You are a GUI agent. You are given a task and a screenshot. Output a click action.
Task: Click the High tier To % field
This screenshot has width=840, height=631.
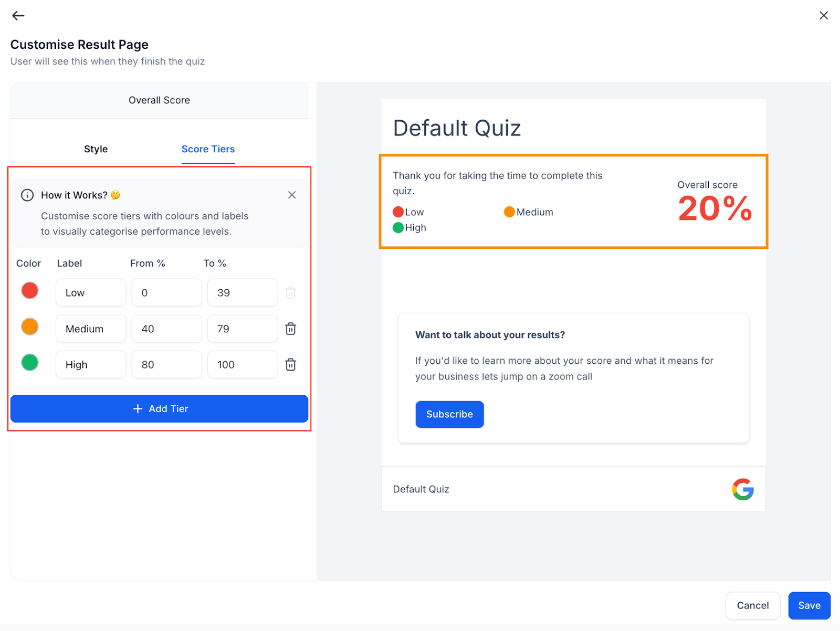[242, 364]
